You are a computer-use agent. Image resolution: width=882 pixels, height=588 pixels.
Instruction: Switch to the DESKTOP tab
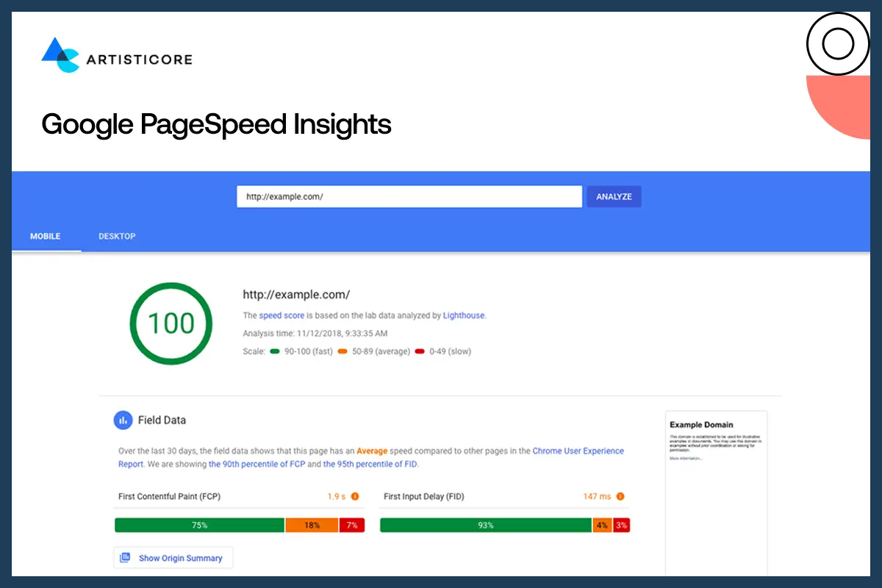tap(117, 236)
